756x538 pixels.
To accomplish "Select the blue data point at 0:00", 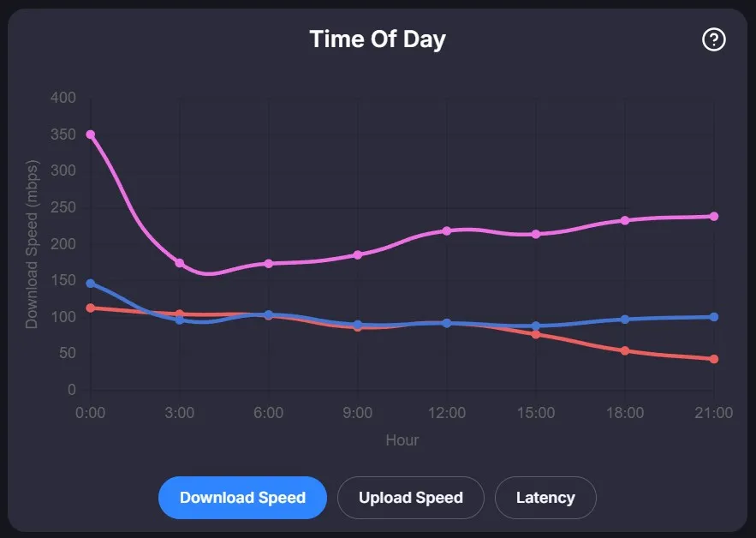I will [x=90, y=283].
